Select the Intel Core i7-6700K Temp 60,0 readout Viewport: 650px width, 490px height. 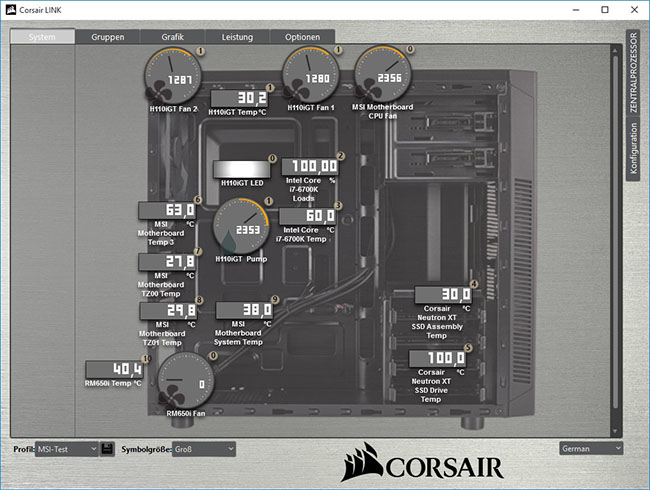[x=307, y=216]
